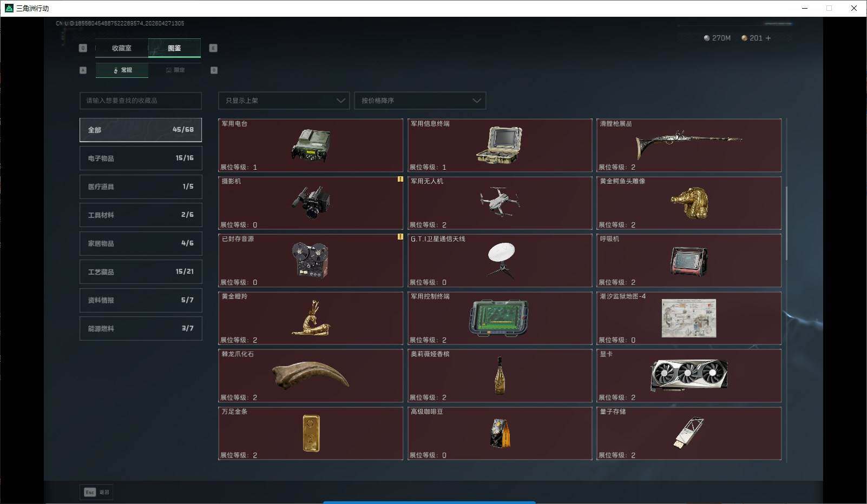Click the 万足金条 gold bar icon

(x=311, y=433)
